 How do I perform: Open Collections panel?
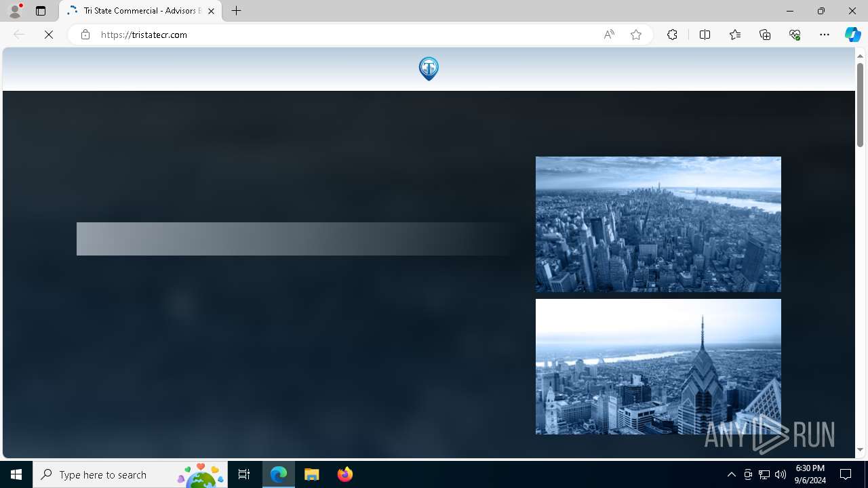click(x=765, y=35)
